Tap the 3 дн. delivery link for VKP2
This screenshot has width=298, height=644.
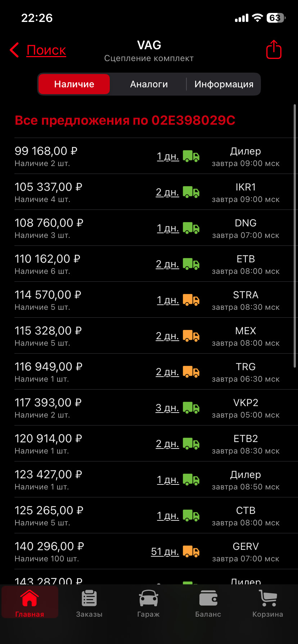click(x=167, y=408)
